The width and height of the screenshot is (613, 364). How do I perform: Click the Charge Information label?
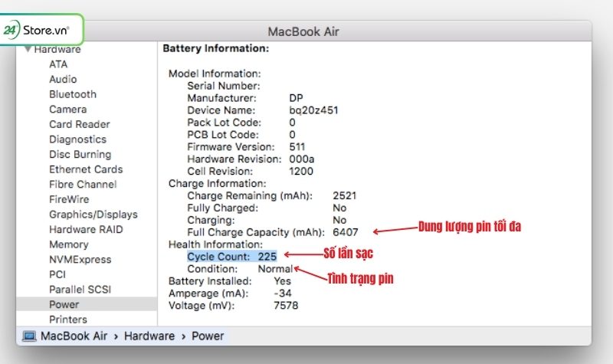[218, 184]
